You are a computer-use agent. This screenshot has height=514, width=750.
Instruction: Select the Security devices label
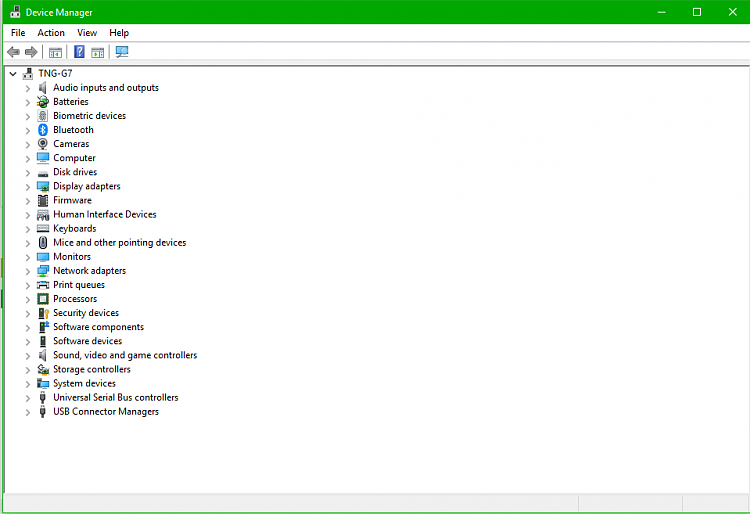[86, 313]
